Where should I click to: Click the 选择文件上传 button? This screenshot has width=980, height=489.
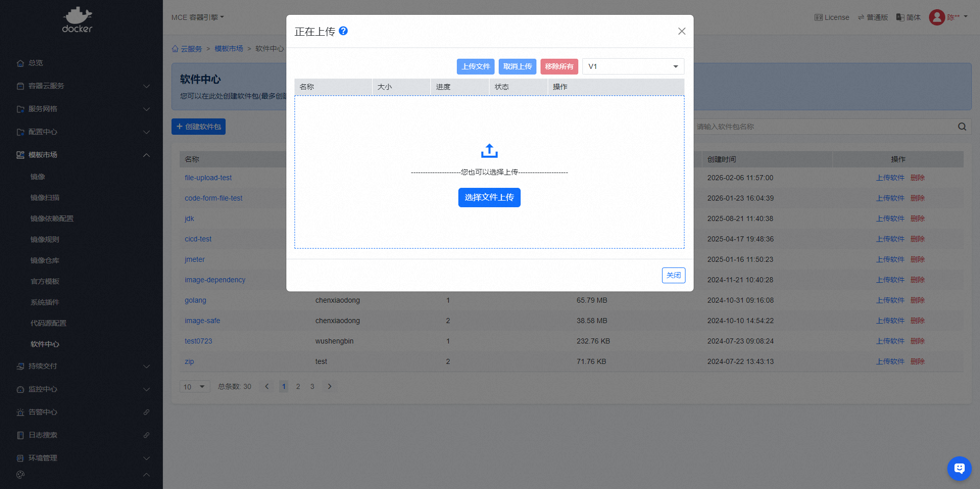tap(489, 198)
